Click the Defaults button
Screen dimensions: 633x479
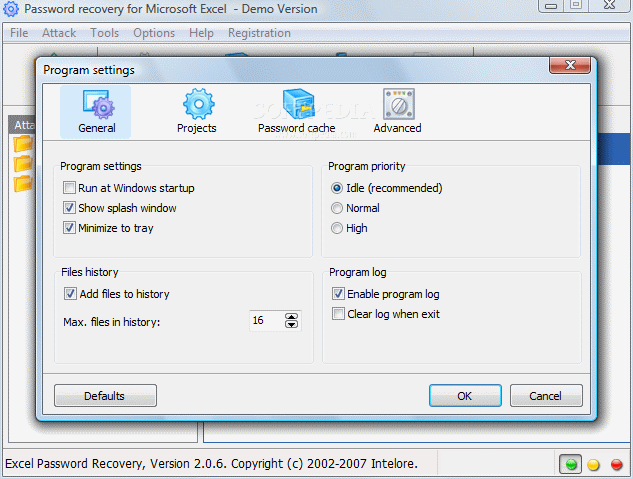point(105,395)
